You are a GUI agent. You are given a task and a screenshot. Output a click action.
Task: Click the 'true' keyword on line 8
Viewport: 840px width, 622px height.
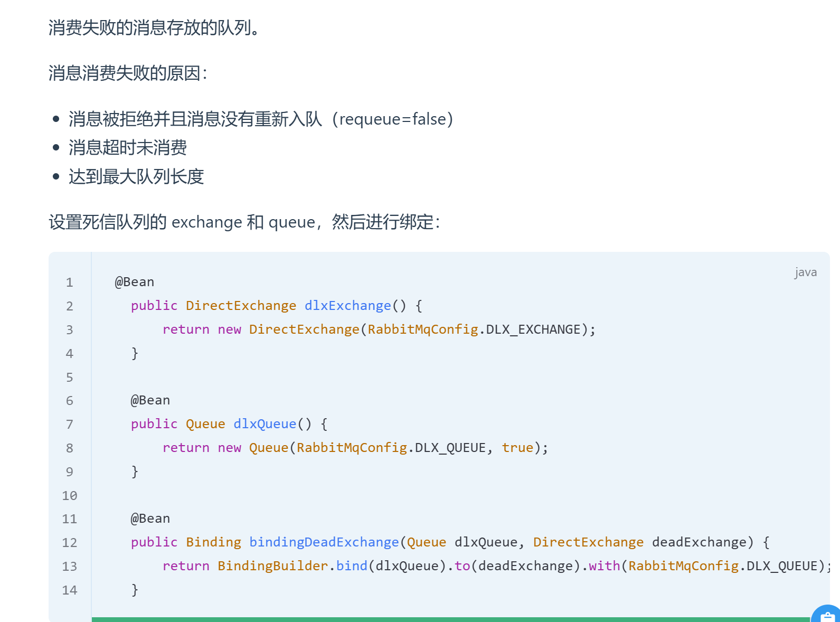[x=517, y=448]
